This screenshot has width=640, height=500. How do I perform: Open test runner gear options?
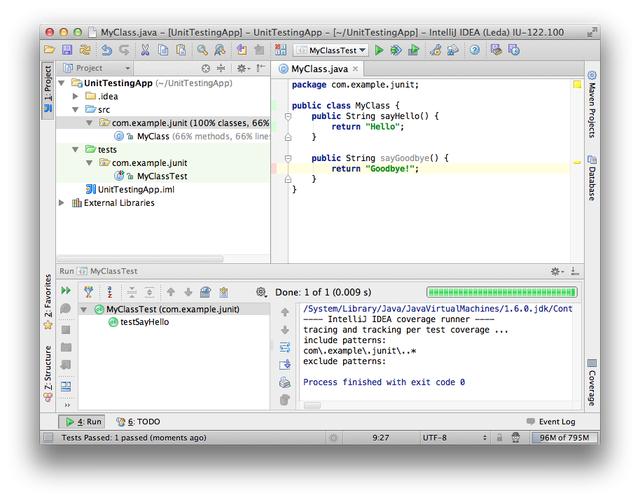(261, 292)
